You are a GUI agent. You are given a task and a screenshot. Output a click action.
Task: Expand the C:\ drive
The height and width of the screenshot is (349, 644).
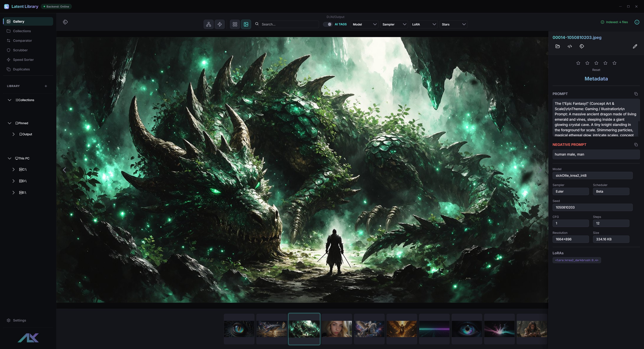pyautogui.click(x=13, y=169)
